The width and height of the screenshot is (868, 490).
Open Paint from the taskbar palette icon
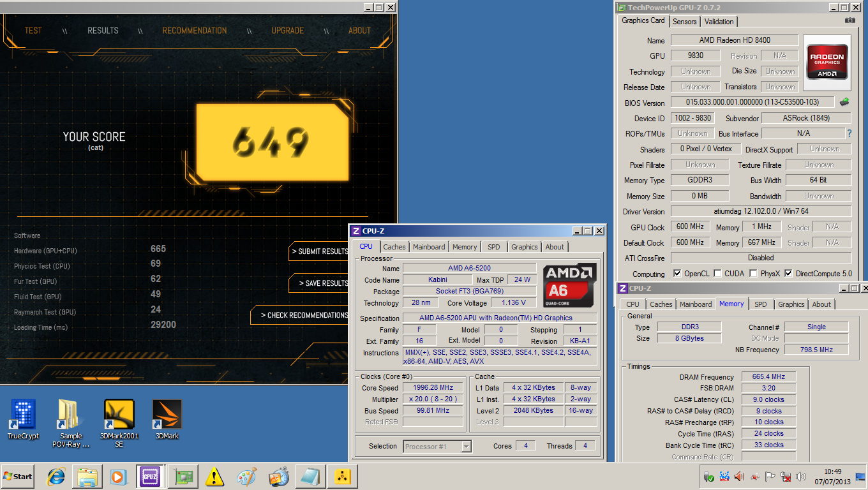click(246, 477)
